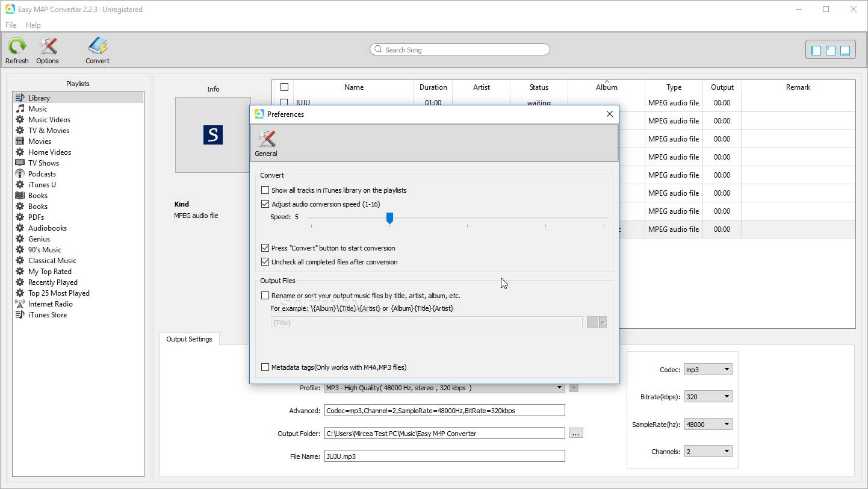Image resolution: width=868 pixels, height=489 pixels.
Task: Select the General preferences icon
Action: pos(266,143)
